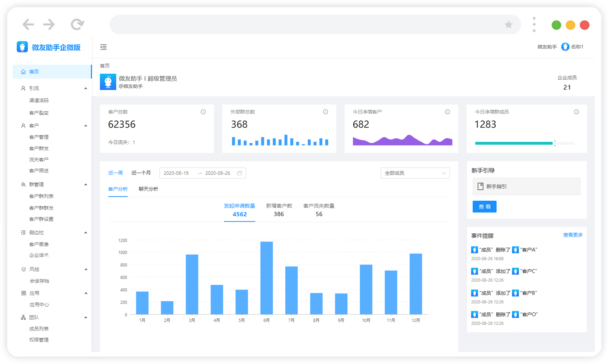Collapse the 客户 menu section chevron

[86, 126]
